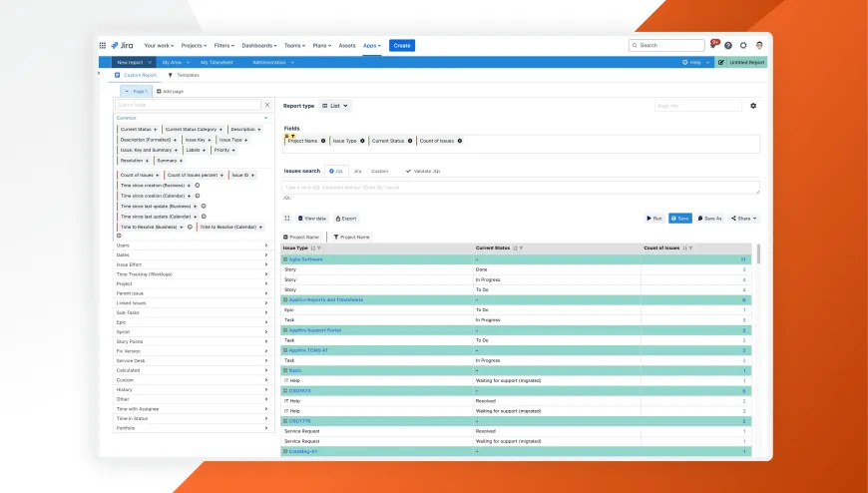Viewport: 868px width, 493px height.
Task: Collapse the Basic project group row
Action: click(x=285, y=370)
